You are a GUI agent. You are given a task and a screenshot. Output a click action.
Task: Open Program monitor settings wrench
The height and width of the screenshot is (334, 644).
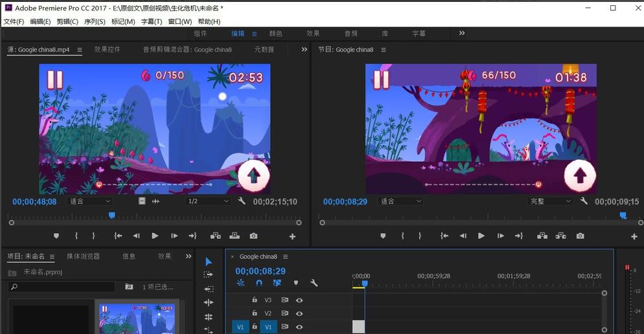pyautogui.click(x=584, y=201)
